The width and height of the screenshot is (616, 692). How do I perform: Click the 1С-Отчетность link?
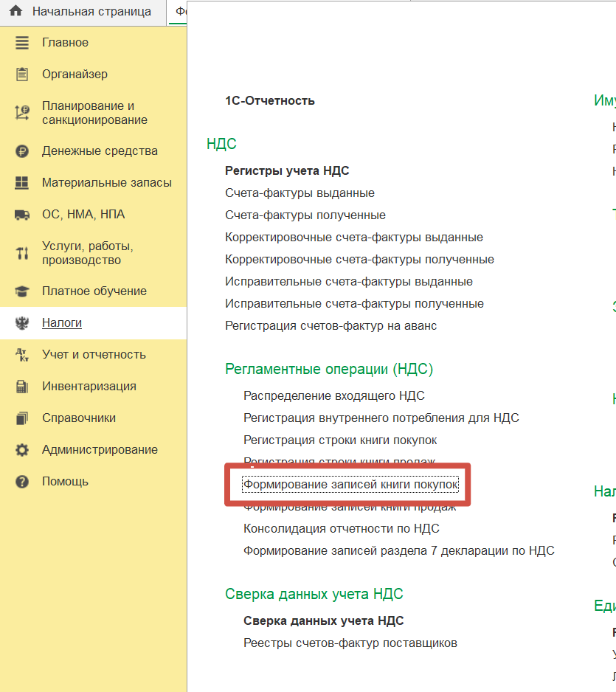pyautogui.click(x=269, y=100)
